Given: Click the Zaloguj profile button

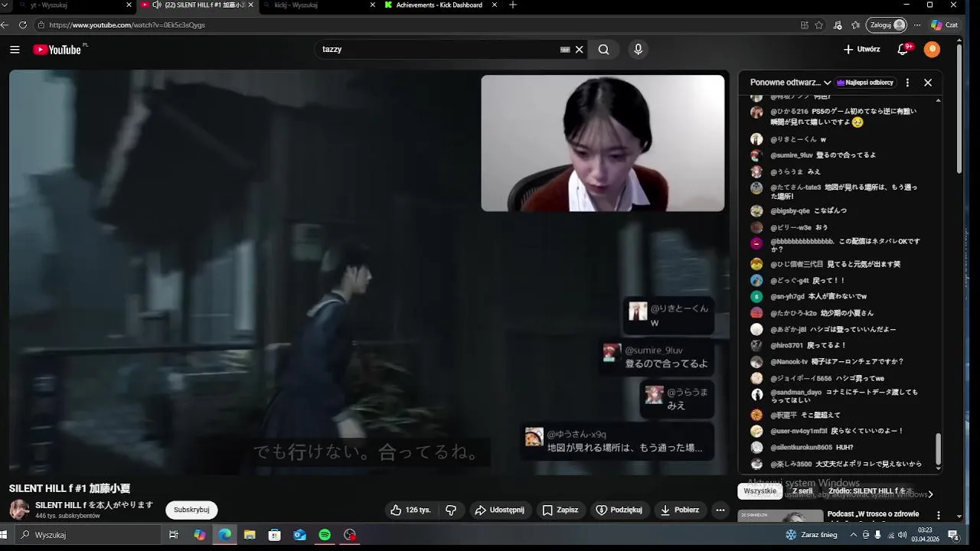Looking at the screenshot, I should coord(887,25).
